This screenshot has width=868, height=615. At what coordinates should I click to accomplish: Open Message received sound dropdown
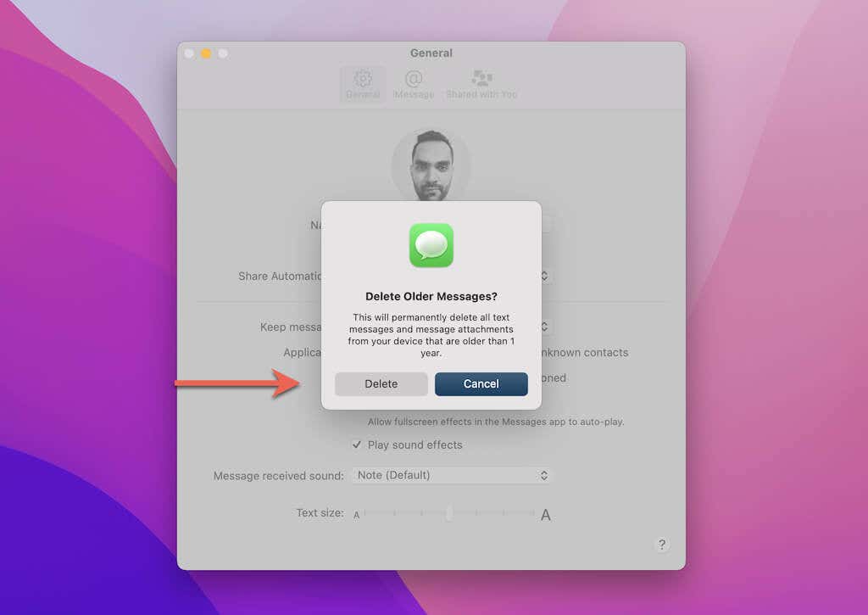(451, 475)
